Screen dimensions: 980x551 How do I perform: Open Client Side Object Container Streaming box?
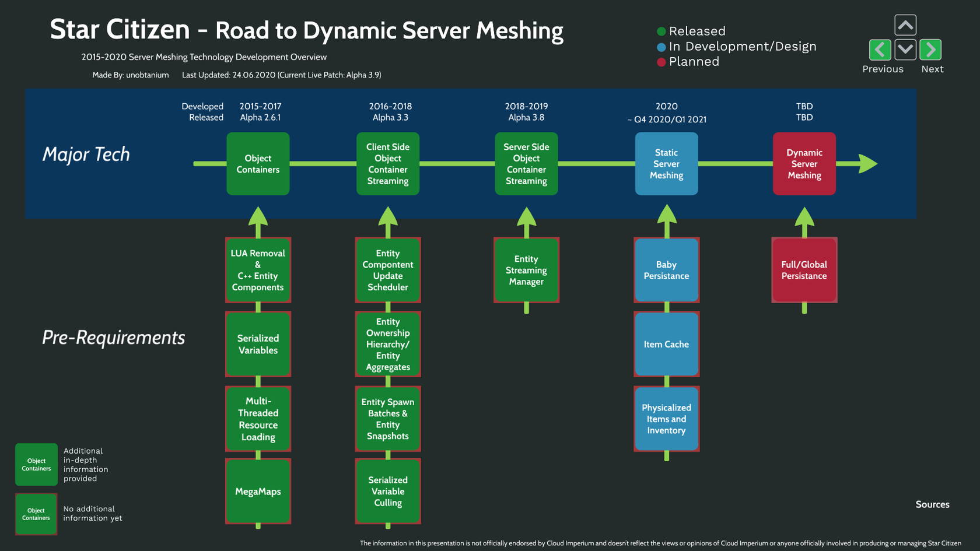click(x=388, y=164)
